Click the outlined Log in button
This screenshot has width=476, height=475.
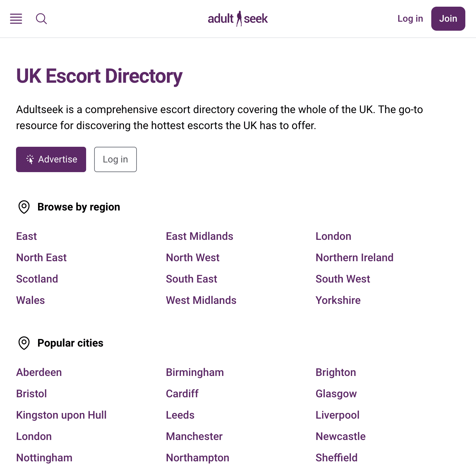click(x=115, y=159)
